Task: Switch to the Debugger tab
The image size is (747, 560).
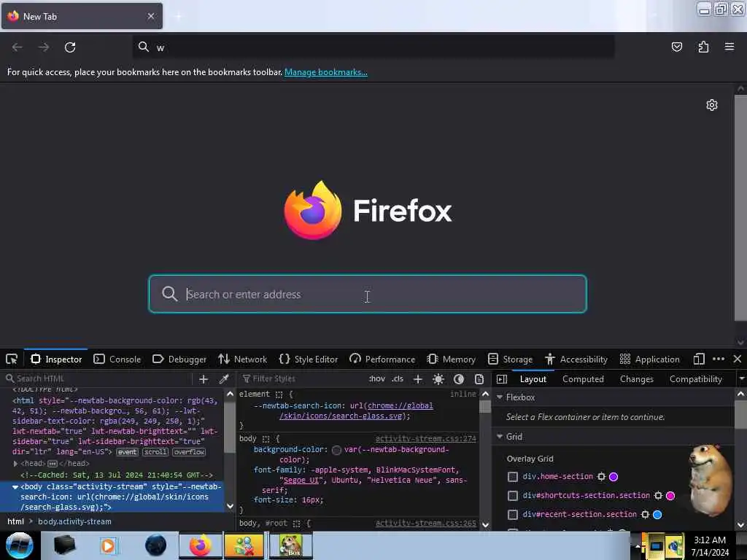Action: [x=179, y=359]
